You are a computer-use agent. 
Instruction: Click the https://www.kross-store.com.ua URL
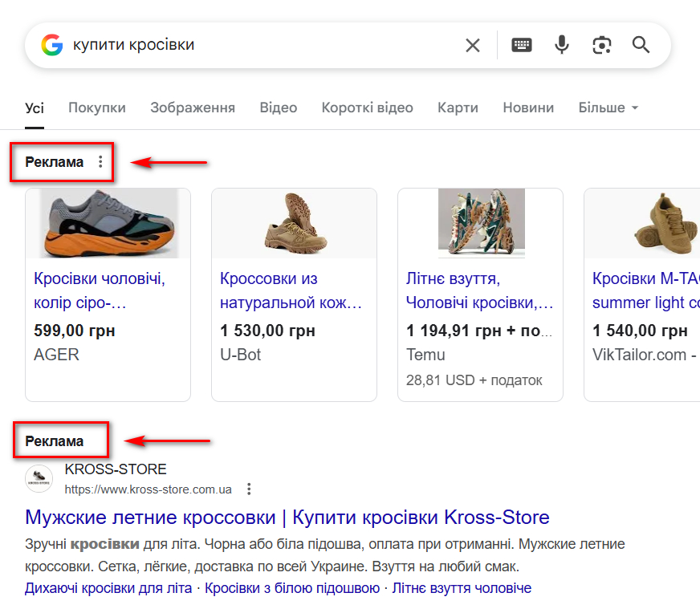click(x=149, y=489)
